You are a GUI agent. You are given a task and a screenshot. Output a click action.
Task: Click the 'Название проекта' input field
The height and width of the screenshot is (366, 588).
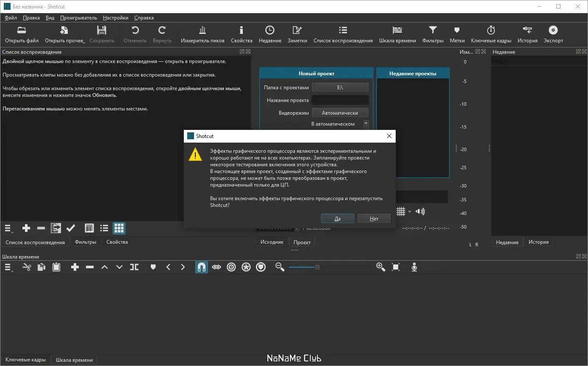click(340, 100)
